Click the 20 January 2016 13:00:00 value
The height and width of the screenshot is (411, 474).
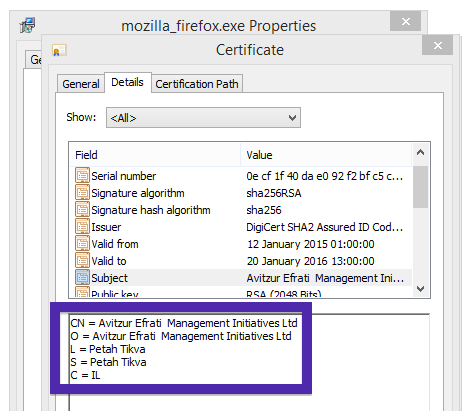coord(310,261)
